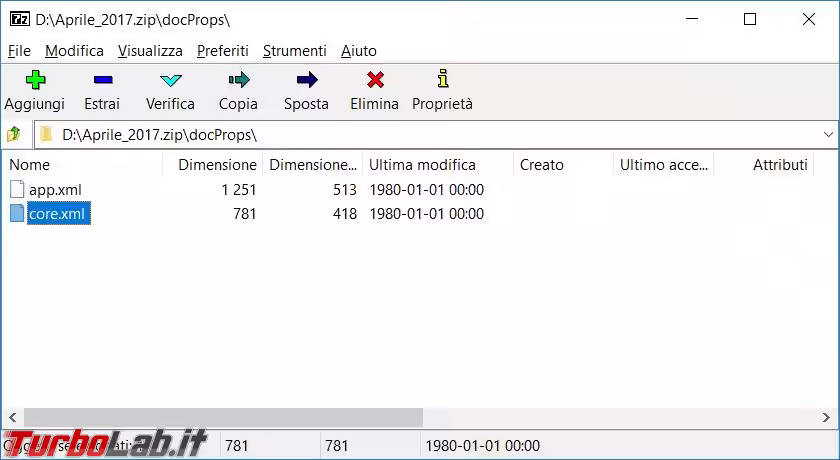Go up one folder level icon
Screen dimensions: 840x460
click(x=15, y=134)
